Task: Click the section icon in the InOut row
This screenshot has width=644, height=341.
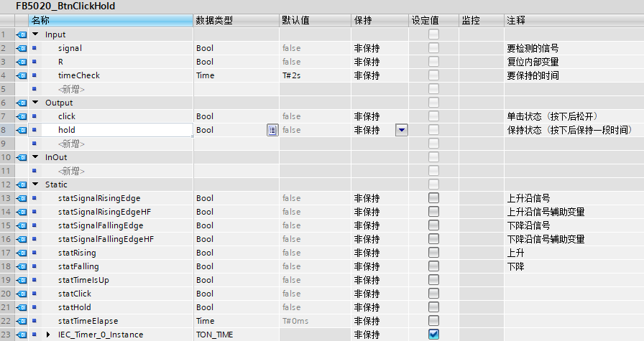Action: tap(22, 157)
